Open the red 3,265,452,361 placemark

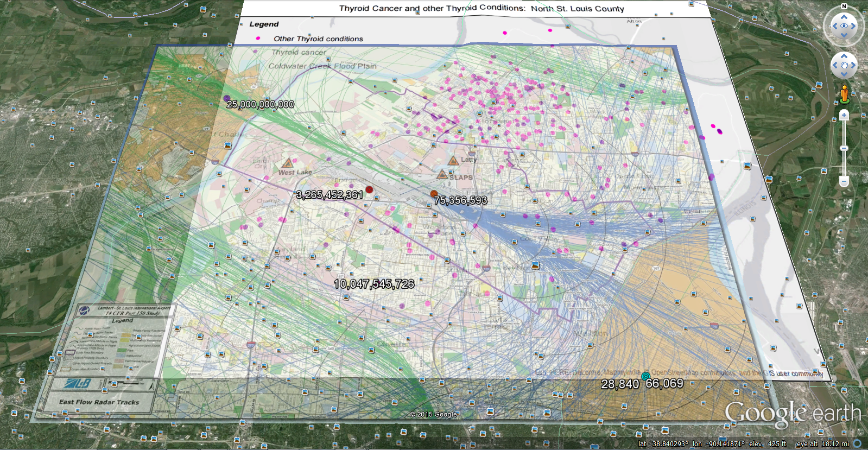point(369,189)
